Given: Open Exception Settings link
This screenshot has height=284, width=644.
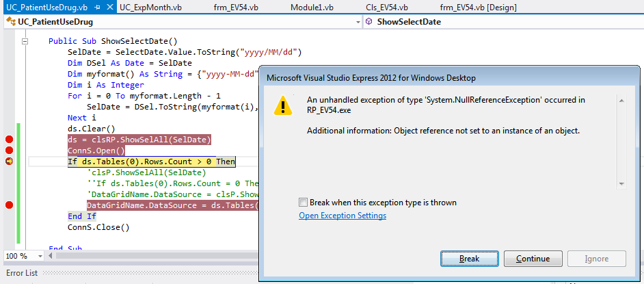Looking at the screenshot, I should click(x=343, y=216).
